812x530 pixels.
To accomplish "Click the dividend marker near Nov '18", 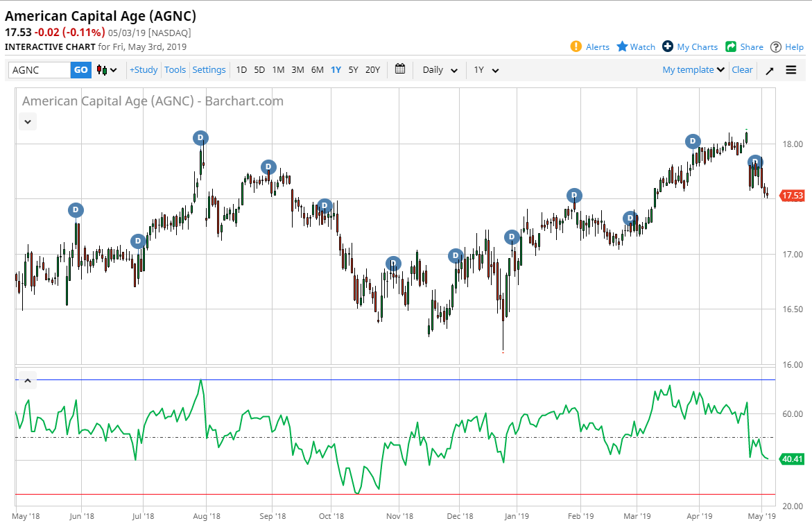I will click(x=394, y=264).
